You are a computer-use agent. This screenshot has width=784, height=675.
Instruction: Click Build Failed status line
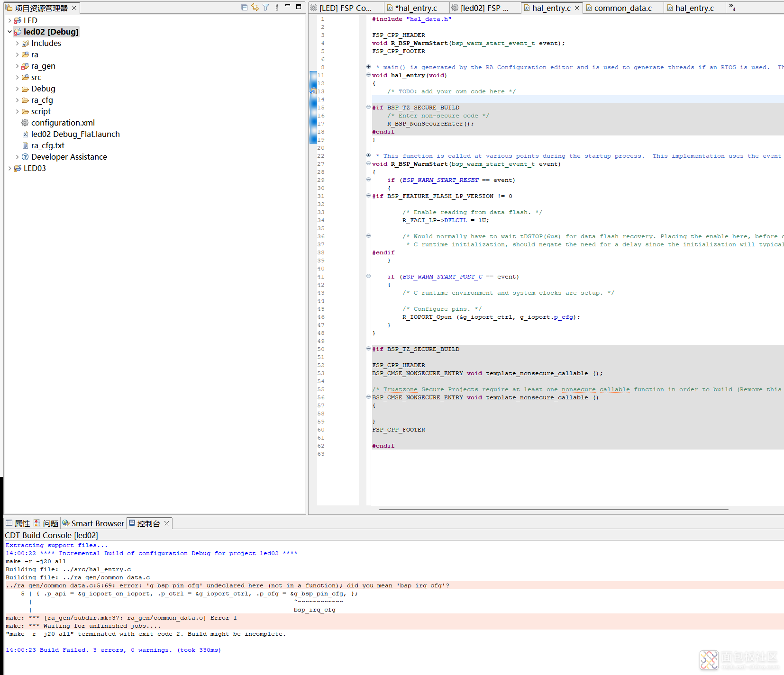click(113, 650)
